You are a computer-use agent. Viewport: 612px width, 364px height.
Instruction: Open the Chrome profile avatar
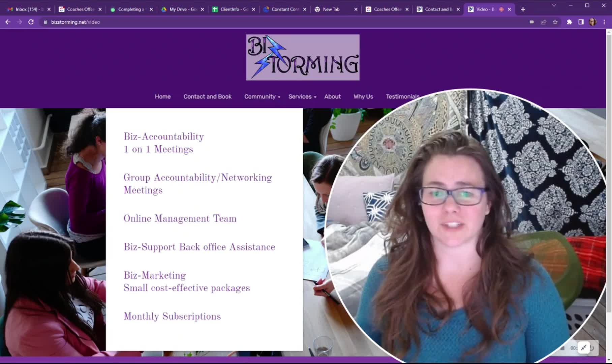coord(592,22)
